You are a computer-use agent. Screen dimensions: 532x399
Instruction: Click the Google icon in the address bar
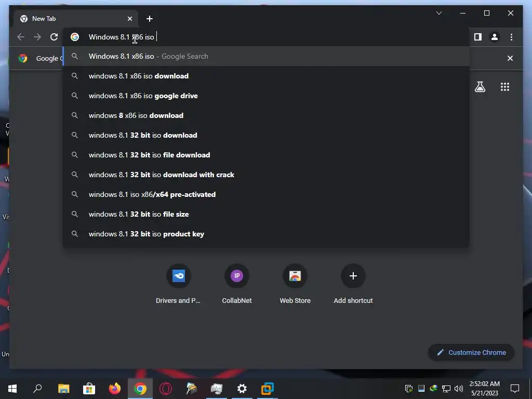[75, 37]
